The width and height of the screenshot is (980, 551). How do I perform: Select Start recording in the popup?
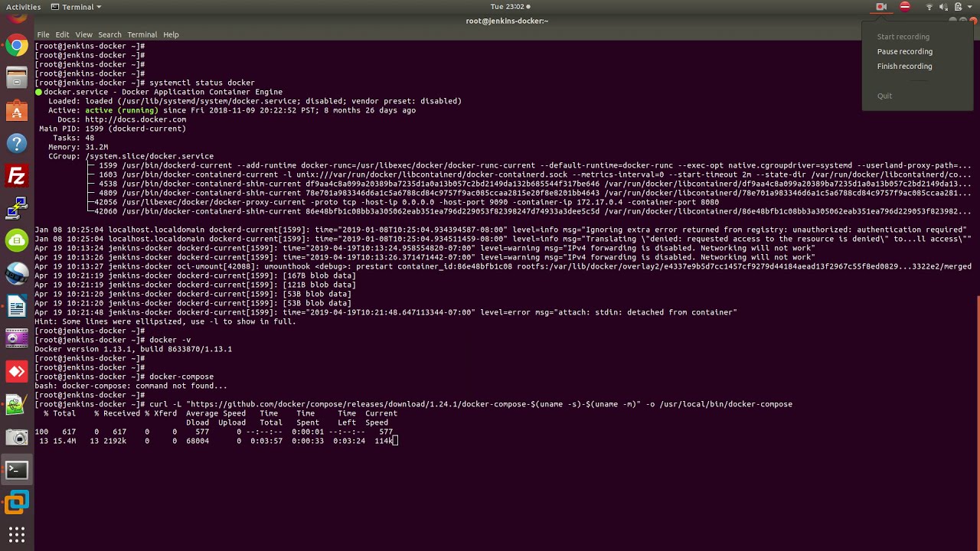click(903, 37)
